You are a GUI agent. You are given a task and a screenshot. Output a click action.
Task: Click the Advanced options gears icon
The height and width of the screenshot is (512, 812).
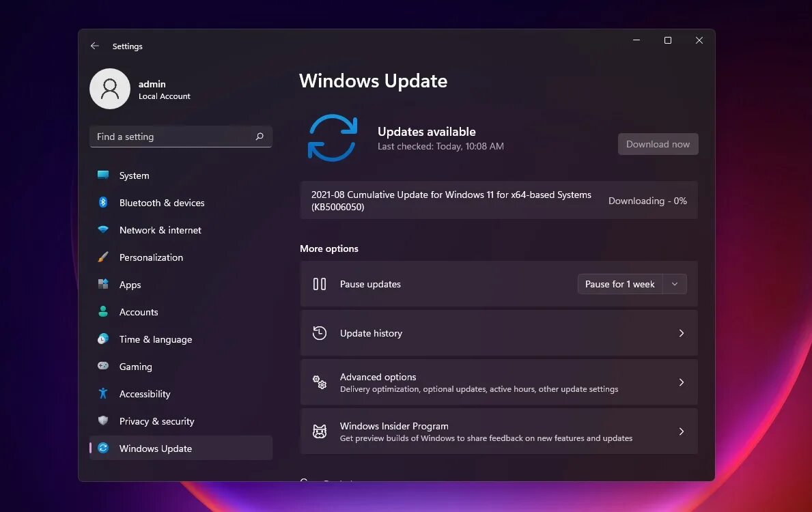pyautogui.click(x=320, y=382)
